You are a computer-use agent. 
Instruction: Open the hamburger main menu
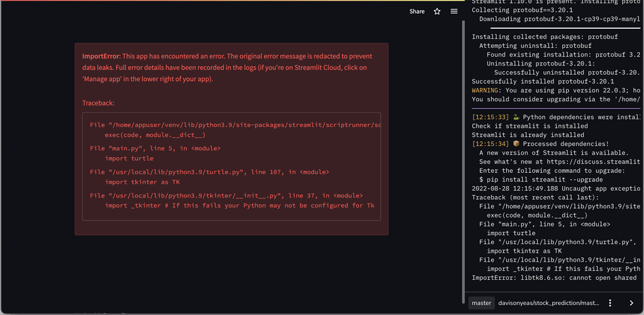pyautogui.click(x=454, y=11)
